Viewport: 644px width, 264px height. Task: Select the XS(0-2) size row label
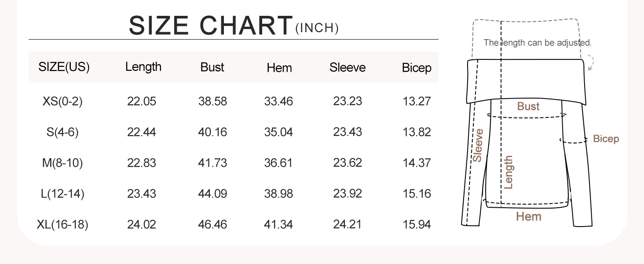pyautogui.click(x=62, y=101)
